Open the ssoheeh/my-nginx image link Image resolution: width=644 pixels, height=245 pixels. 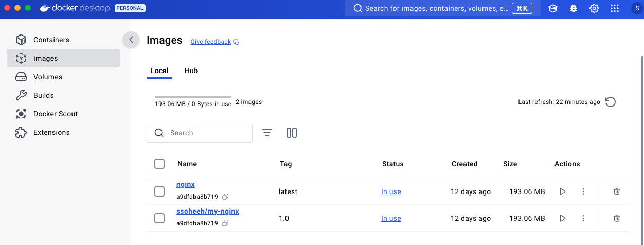point(208,211)
